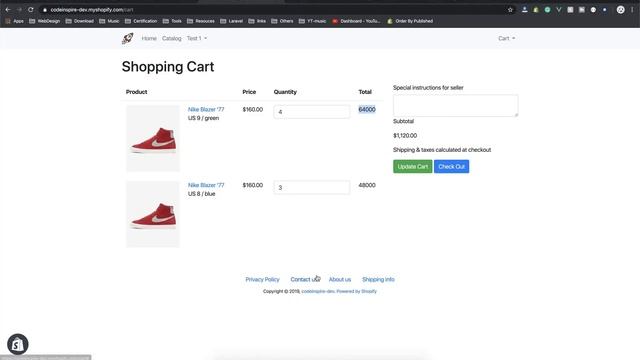Click the US 8 / blue variant text
640x360 pixels.
click(201, 194)
